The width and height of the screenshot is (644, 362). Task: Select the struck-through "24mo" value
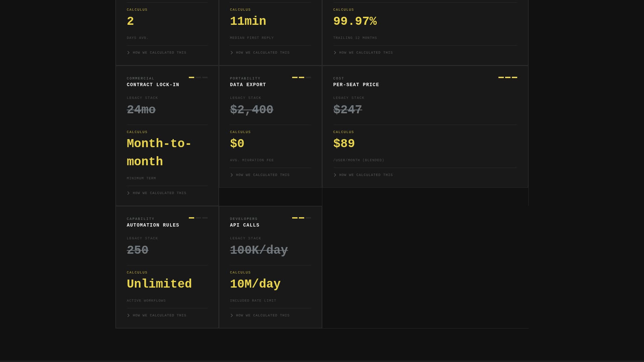141,110
